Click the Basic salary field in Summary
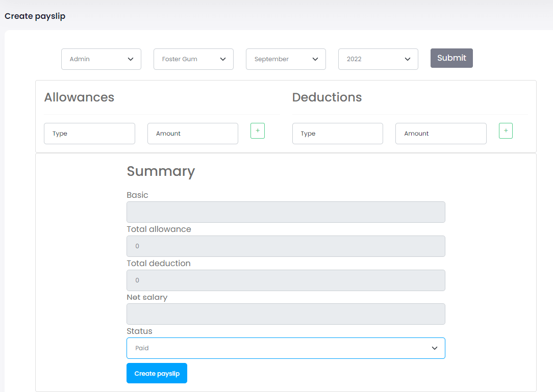553x392 pixels. (x=286, y=212)
